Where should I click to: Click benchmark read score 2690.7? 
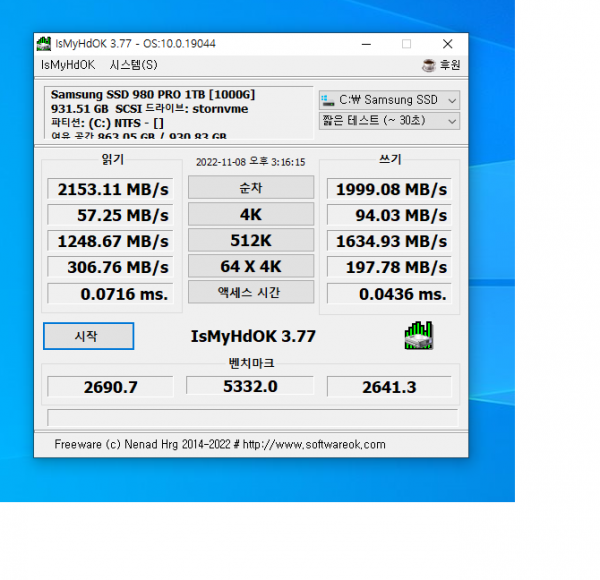tap(110, 387)
